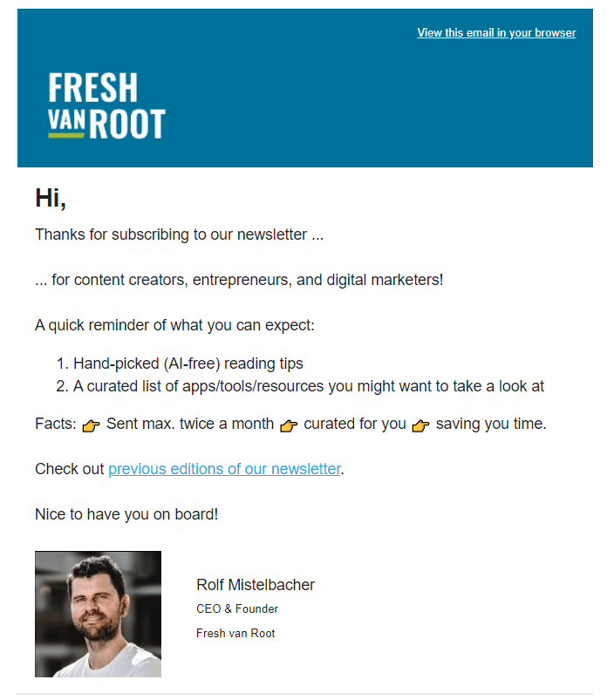Screen dimensions: 607x700
Task: Click the "Fresh van Root" signature text
Action: (x=235, y=633)
